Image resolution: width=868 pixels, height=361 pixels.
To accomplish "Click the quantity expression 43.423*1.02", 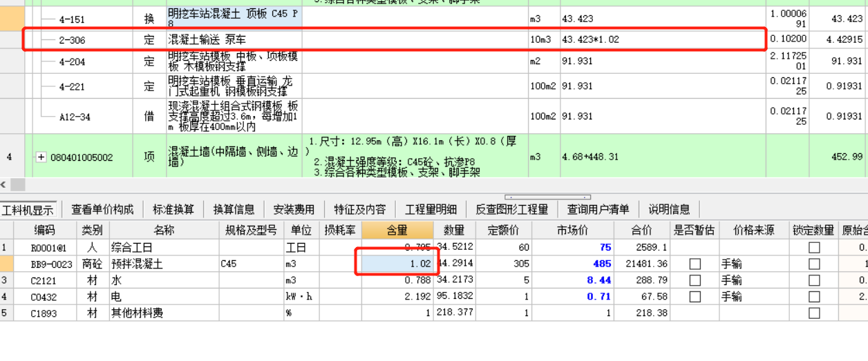I will click(x=591, y=40).
